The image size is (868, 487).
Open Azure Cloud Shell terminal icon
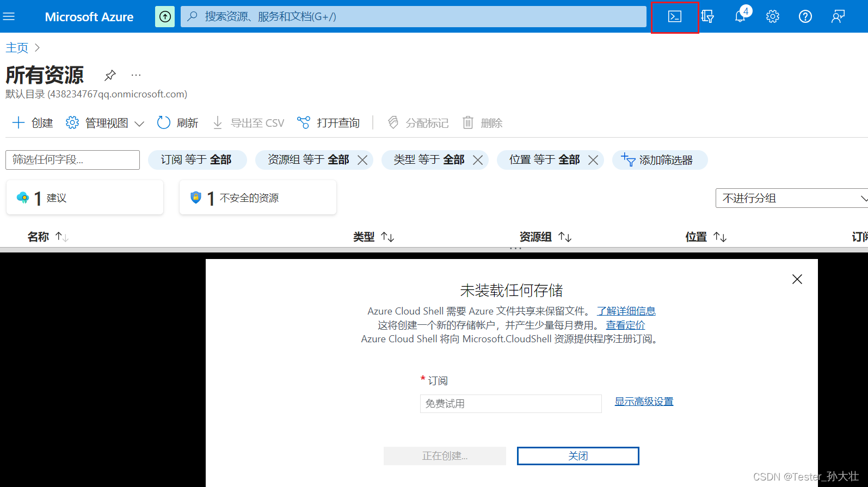click(675, 17)
